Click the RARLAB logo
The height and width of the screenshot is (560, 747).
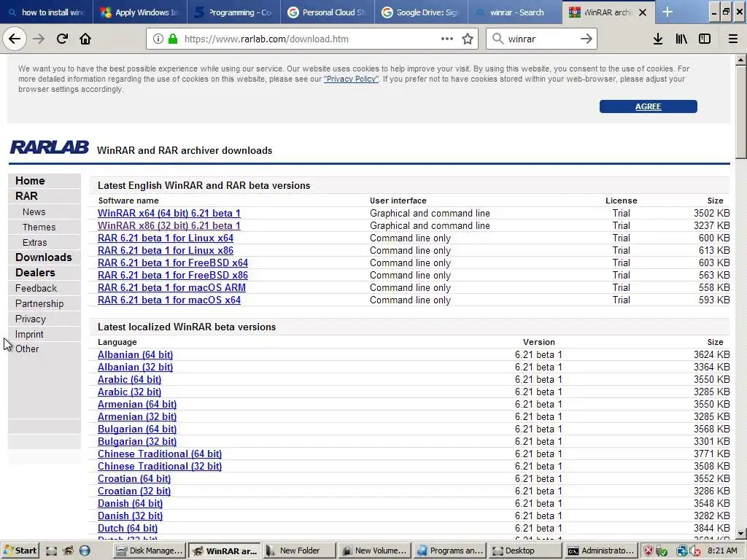pyautogui.click(x=49, y=147)
